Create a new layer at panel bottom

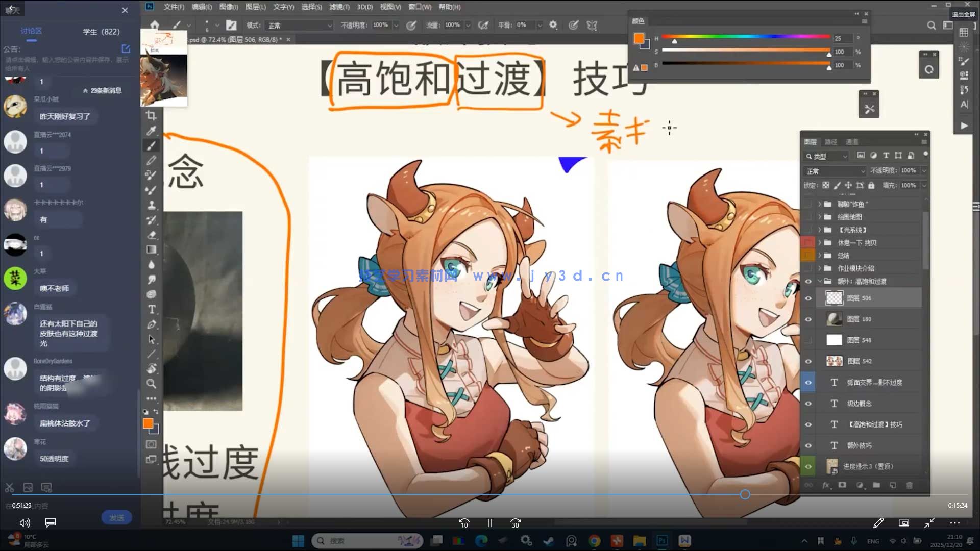point(892,484)
